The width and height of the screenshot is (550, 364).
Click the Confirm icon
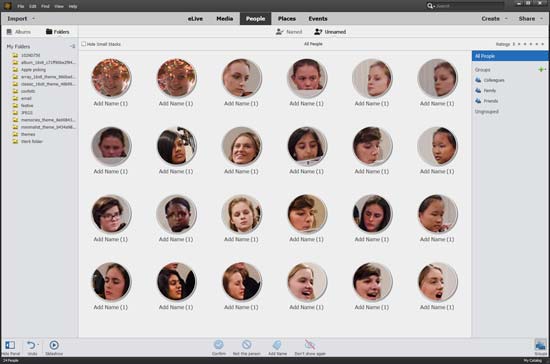[x=219, y=345]
